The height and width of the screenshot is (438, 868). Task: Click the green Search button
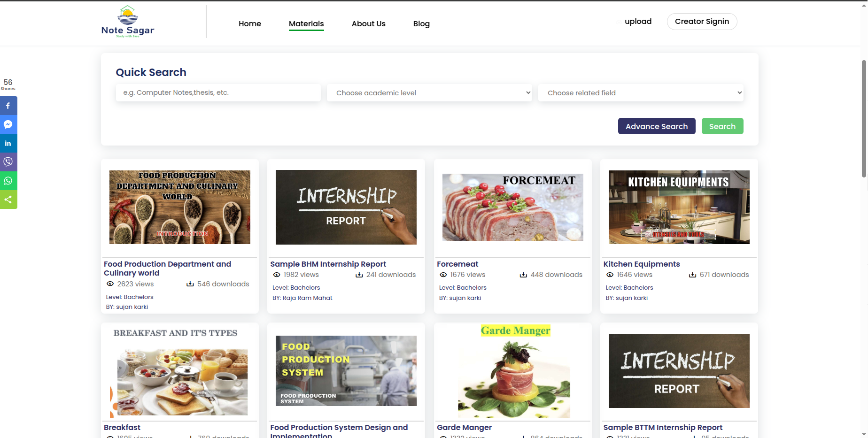[x=722, y=126]
